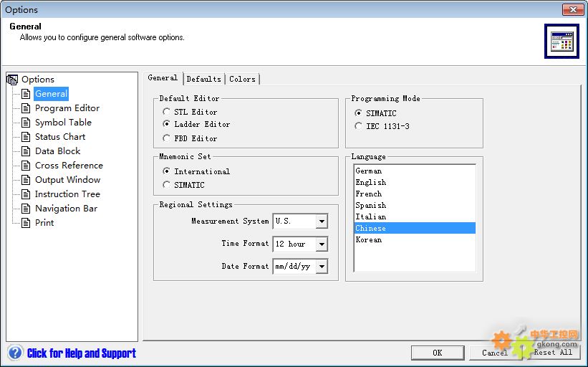
Task: Click the Options root tree icon
Action: pos(12,80)
